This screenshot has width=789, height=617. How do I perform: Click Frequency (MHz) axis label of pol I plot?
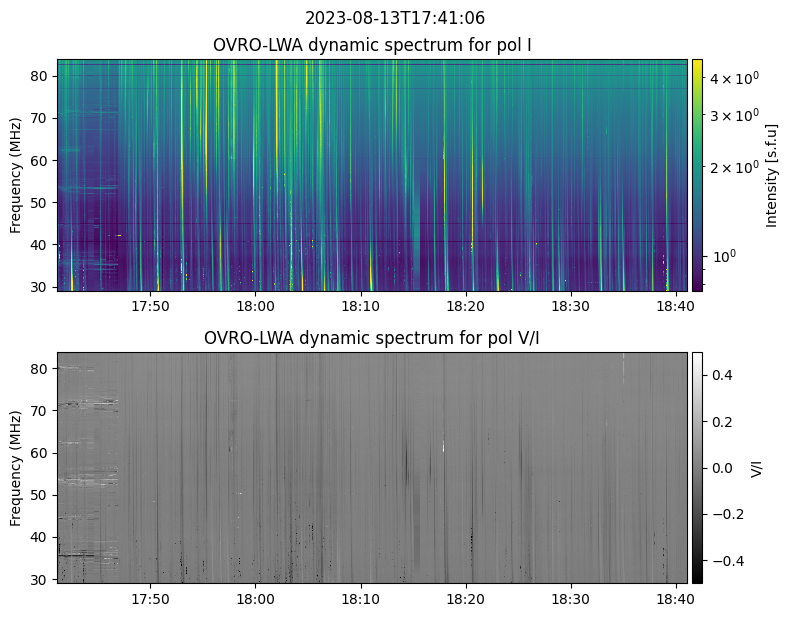(x=16, y=175)
